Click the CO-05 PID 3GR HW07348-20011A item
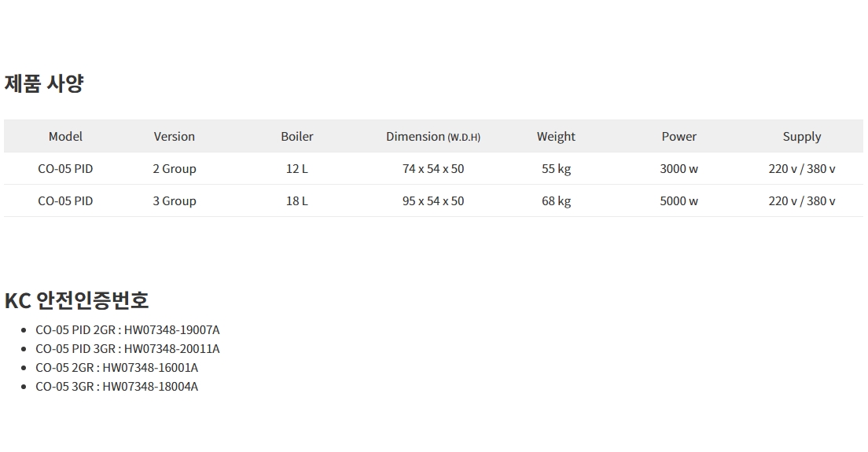This screenshot has height=452, width=868. click(127, 348)
